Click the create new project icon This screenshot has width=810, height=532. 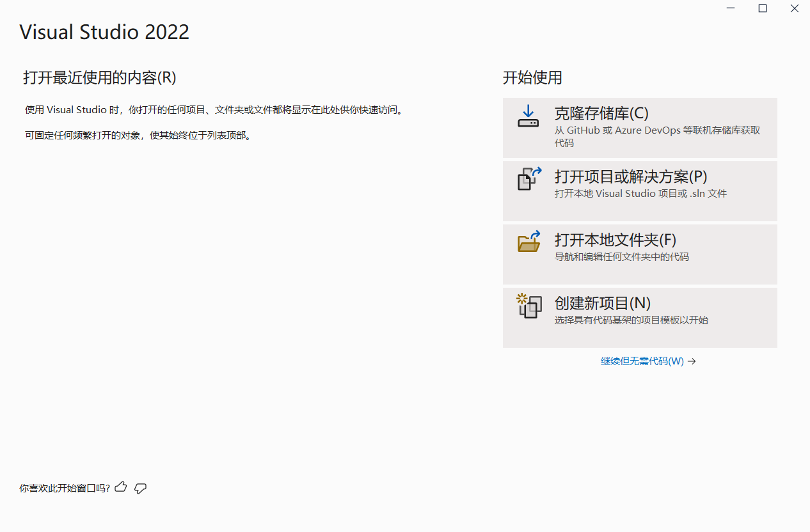pyautogui.click(x=529, y=306)
